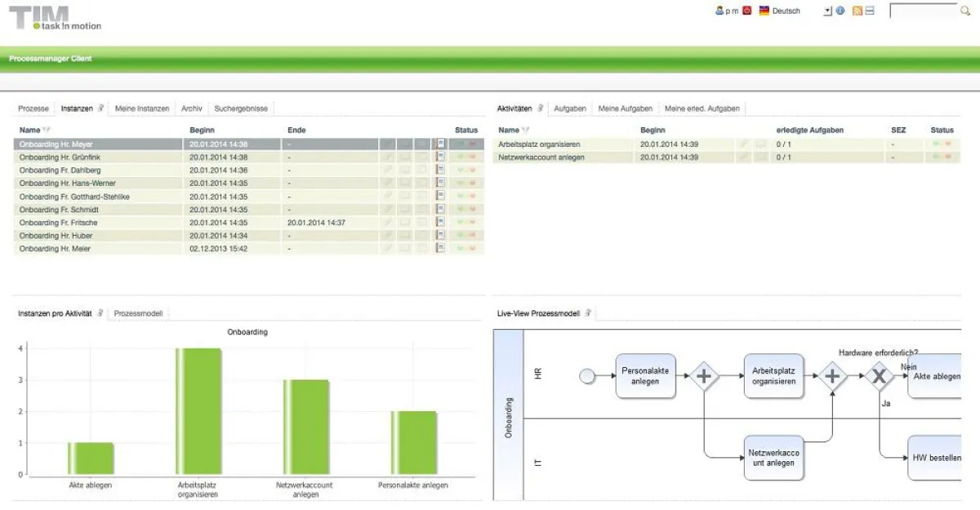Switch to the Meine Aufgaben tab
The width and height of the screenshot is (980, 510).
(625, 108)
